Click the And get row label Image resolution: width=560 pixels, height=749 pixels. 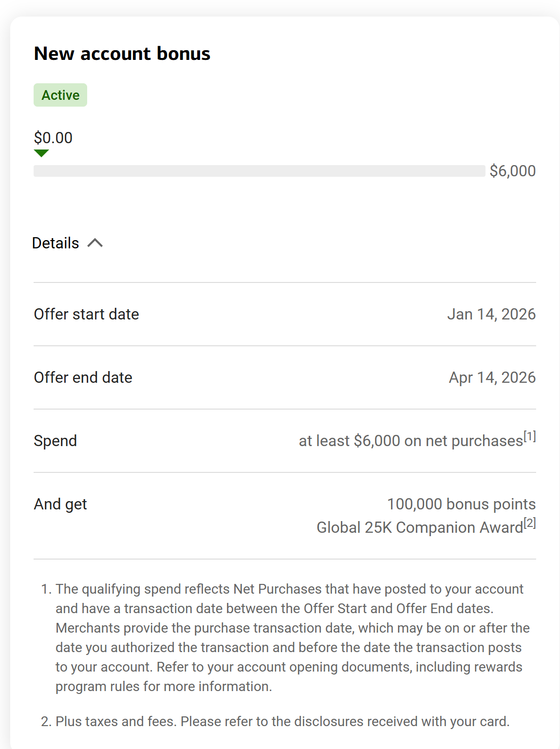pos(60,504)
